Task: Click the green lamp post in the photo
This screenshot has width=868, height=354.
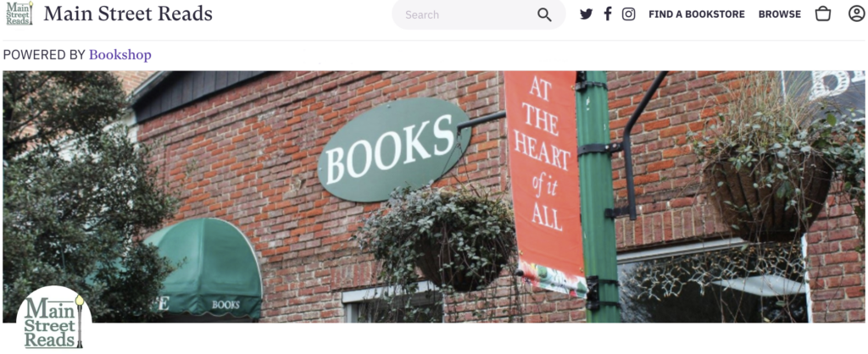Action: [599, 196]
